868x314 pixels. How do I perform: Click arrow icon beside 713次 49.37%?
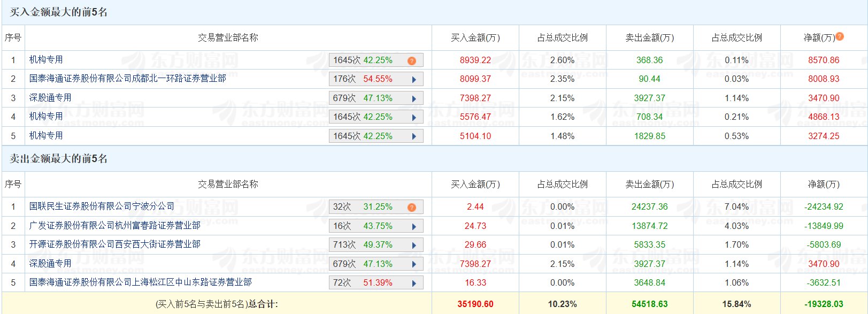click(414, 246)
